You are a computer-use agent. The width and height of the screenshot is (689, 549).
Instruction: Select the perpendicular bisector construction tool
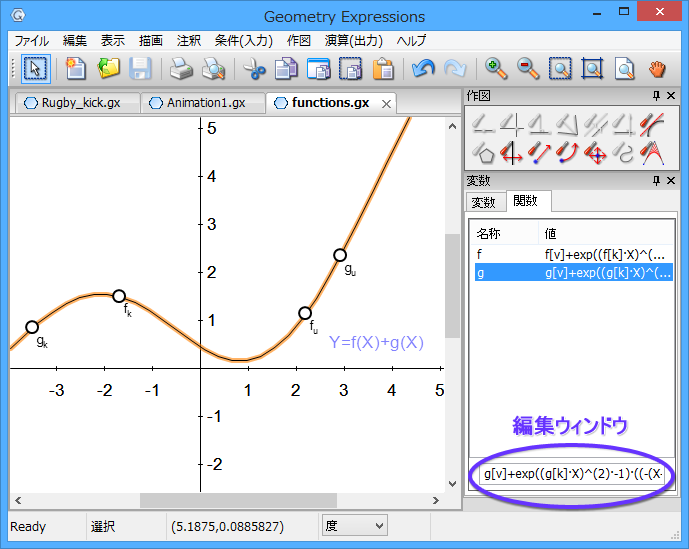click(x=624, y=124)
